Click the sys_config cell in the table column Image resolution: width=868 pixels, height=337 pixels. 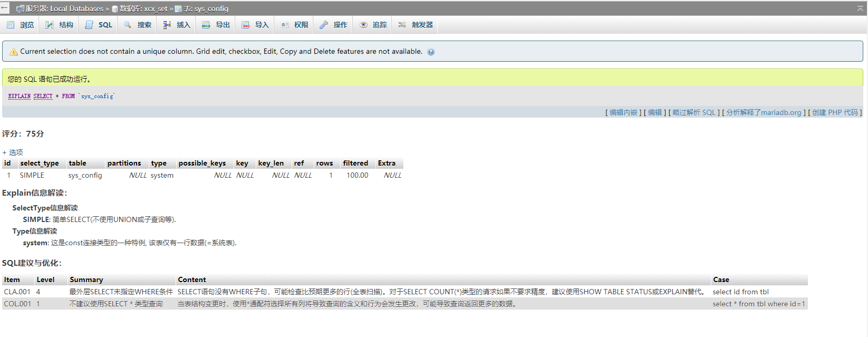click(x=85, y=175)
